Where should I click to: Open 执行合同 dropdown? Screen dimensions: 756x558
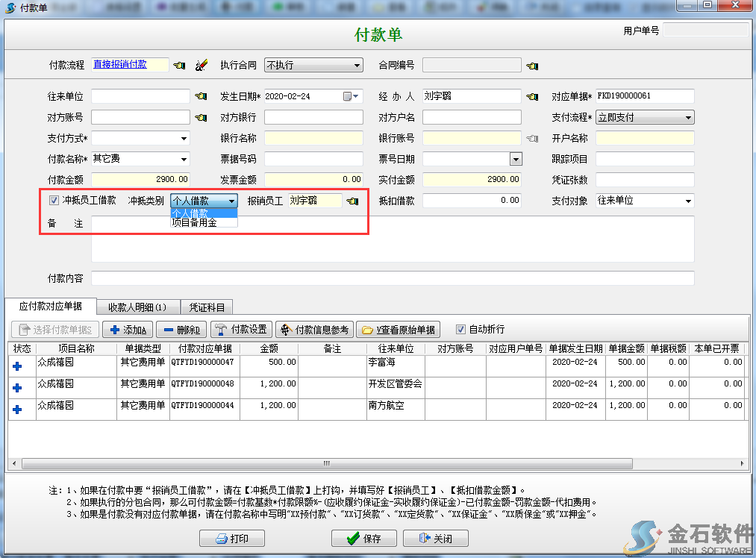click(x=357, y=65)
